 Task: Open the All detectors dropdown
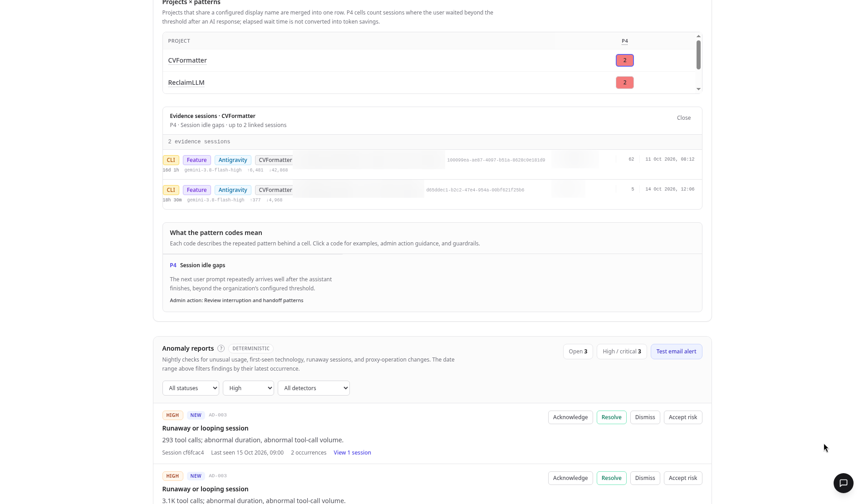coord(314,388)
